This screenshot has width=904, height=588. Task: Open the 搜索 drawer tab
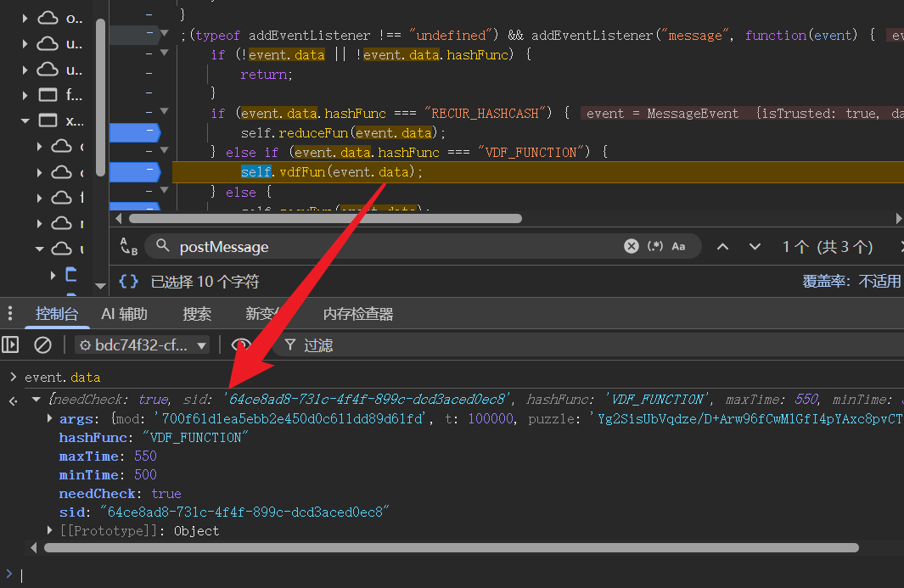click(x=197, y=314)
